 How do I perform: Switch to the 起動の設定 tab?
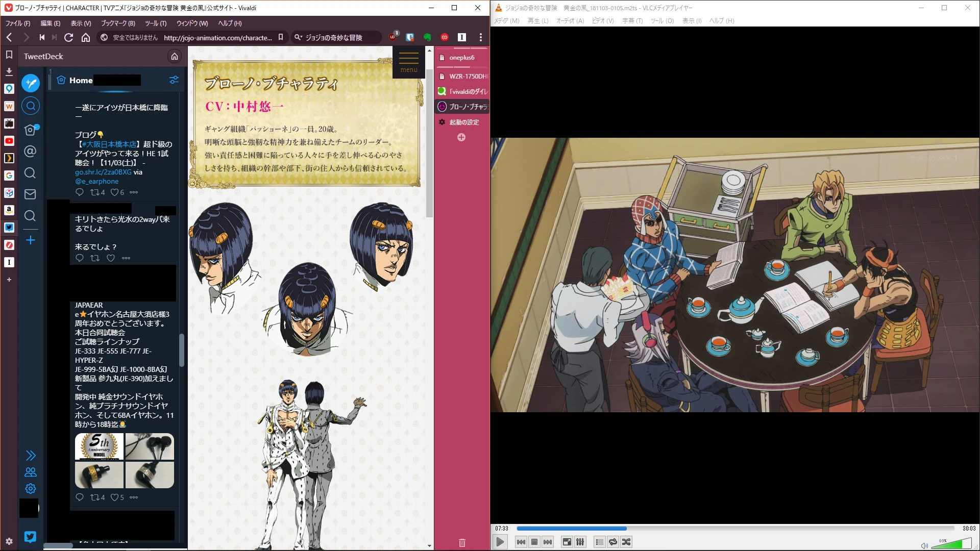(461, 122)
